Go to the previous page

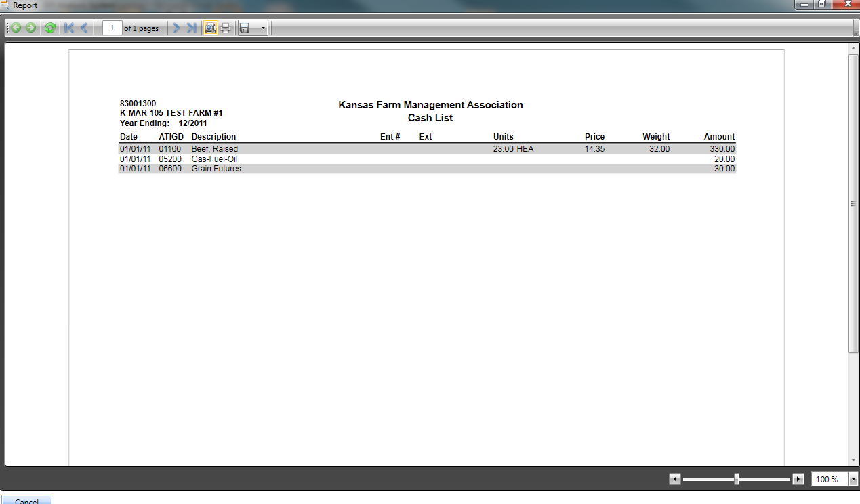click(x=84, y=28)
